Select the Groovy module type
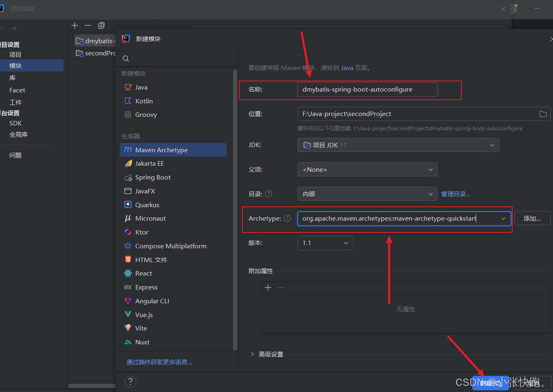553x392 pixels. 173,114
